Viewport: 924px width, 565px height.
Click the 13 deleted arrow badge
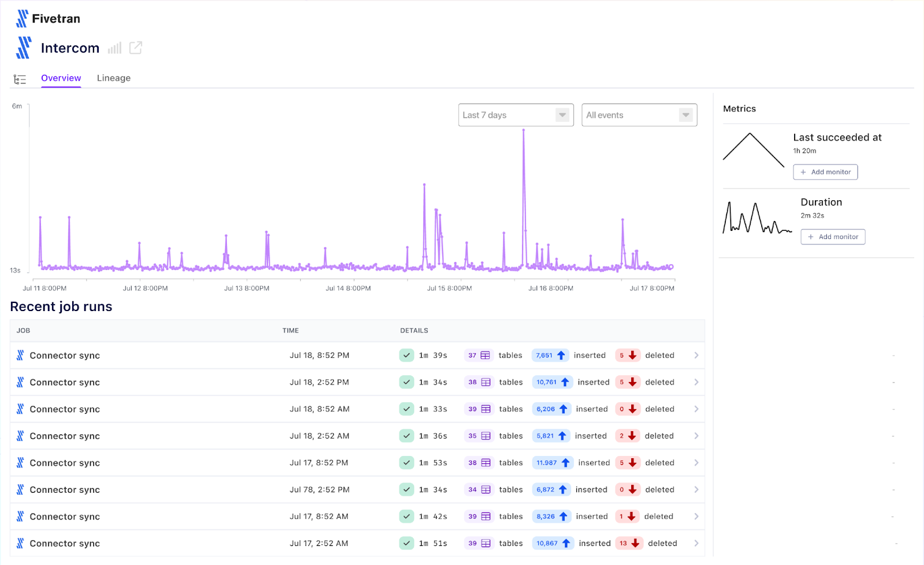click(629, 543)
